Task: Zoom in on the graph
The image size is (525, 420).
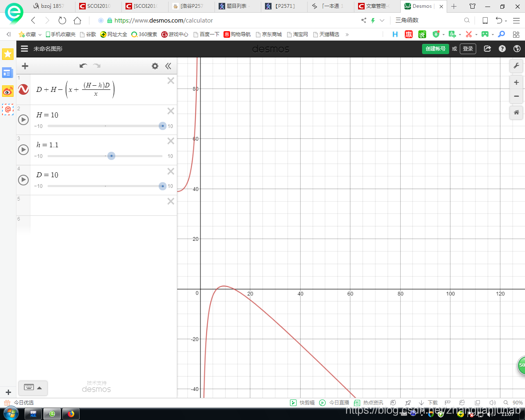Action: pos(516,82)
